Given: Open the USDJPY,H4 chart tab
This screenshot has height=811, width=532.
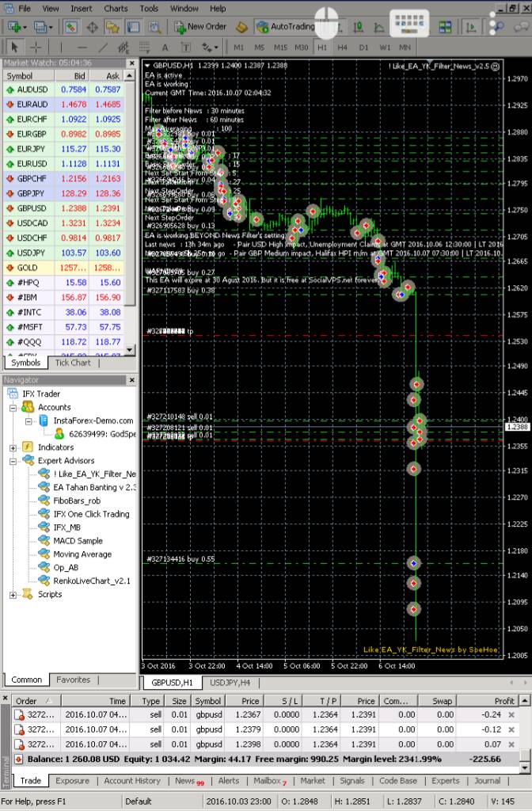Looking at the screenshot, I should tap(229, 682).
